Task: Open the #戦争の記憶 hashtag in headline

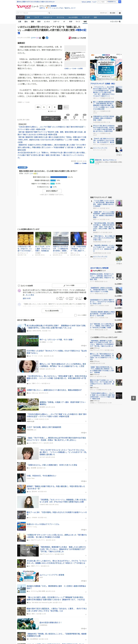Action: (52, 31)
